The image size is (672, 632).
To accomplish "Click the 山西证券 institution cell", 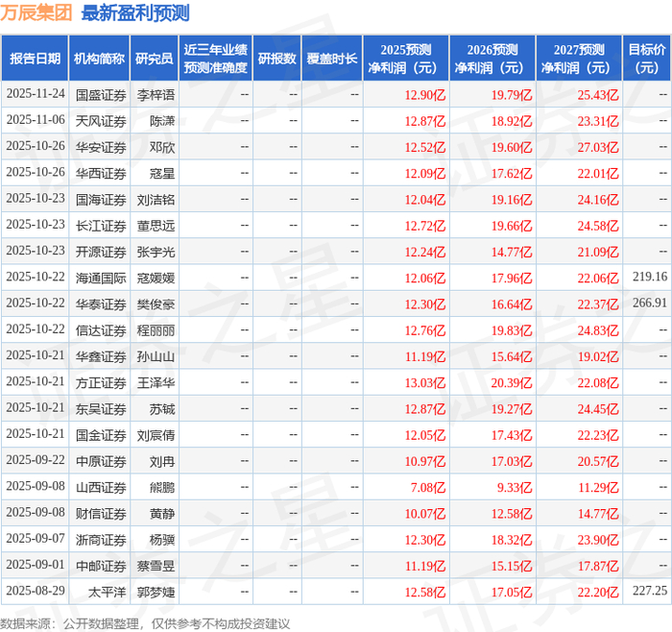I will [x=101, y=487].
